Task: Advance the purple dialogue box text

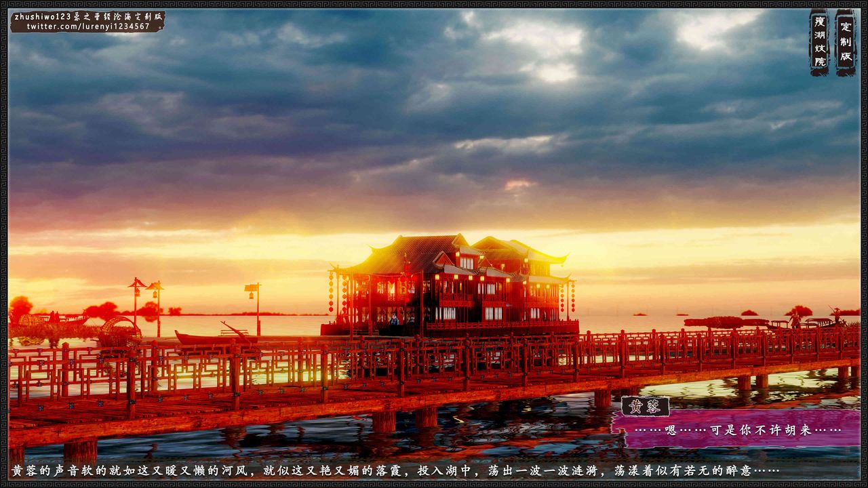Action: (738, 430)
